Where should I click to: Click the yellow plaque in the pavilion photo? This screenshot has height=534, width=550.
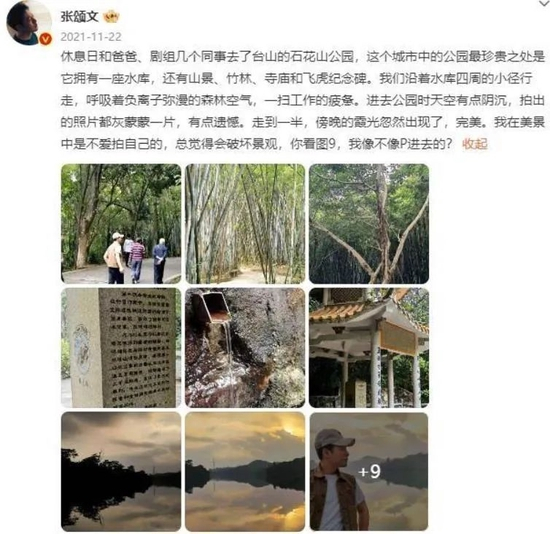tap(398, 338)
